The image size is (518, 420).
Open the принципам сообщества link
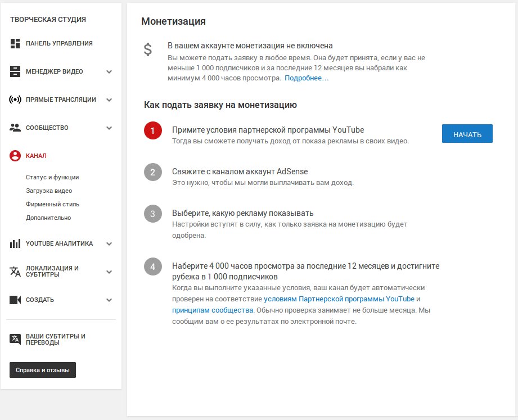click(213, 310)
